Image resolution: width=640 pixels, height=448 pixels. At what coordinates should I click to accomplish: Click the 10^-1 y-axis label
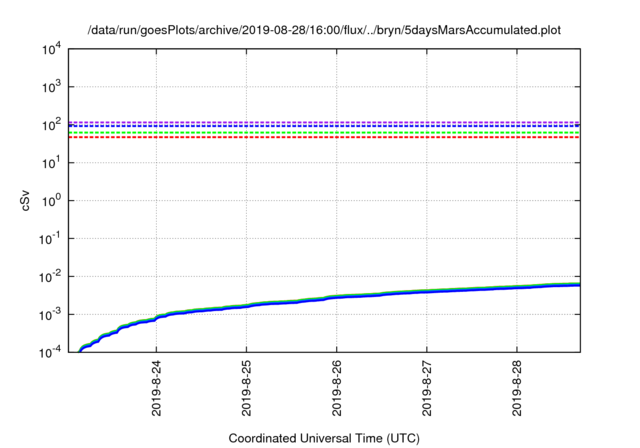pyautogui.click(x=51, y=239)
